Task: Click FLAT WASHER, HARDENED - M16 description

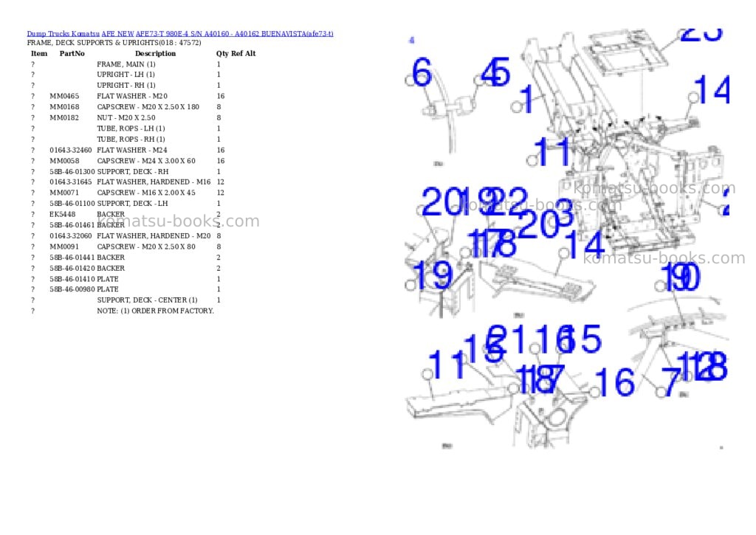Action: pos(154,182)
